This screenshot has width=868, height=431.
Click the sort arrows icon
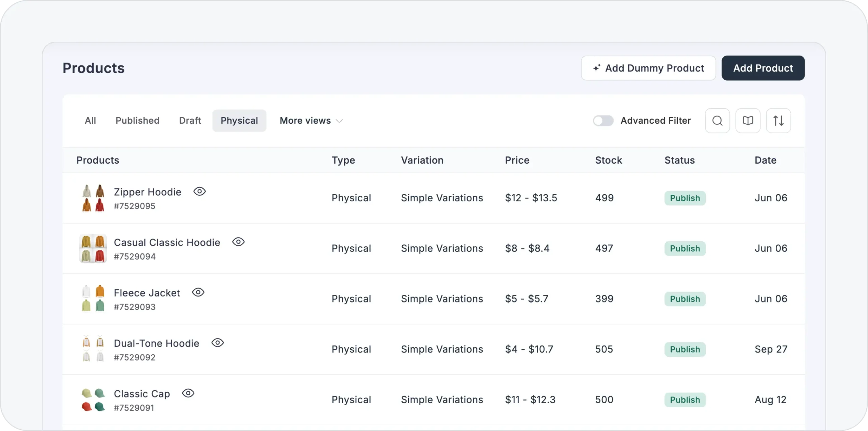(x=778, y=121)
